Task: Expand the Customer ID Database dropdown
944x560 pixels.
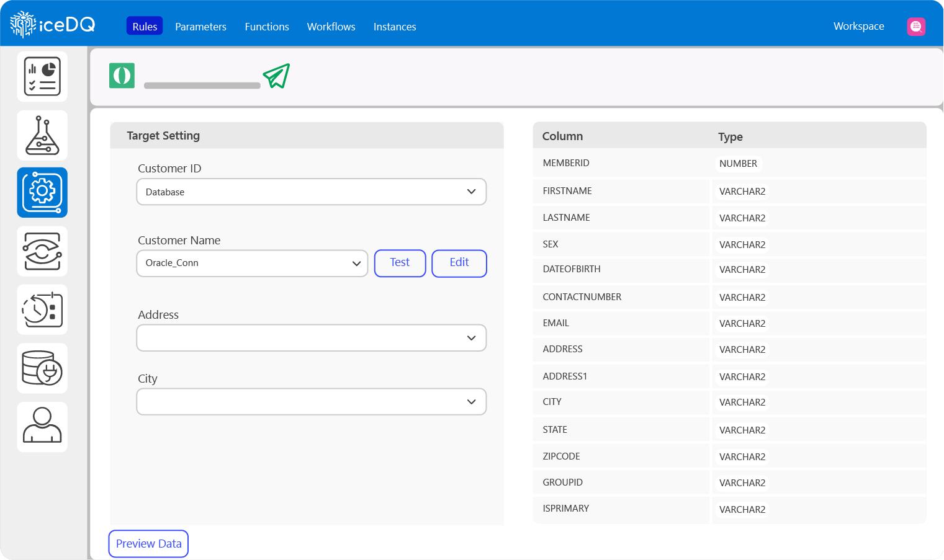Action: (x=311, y=192)
